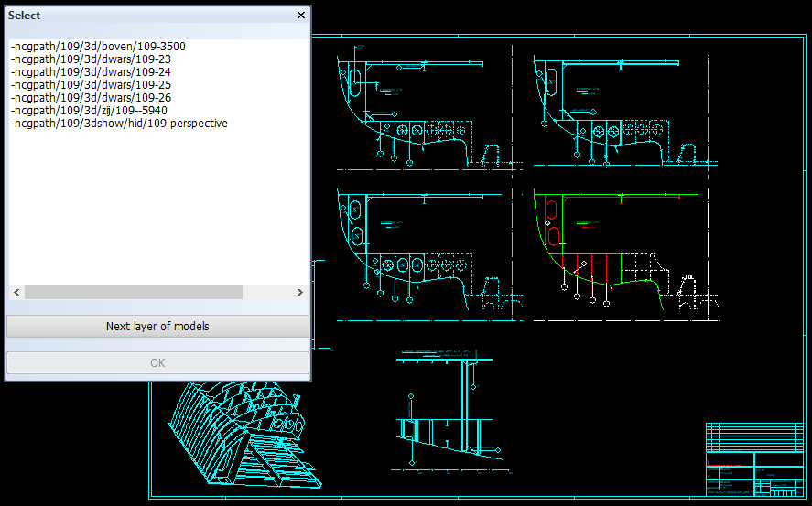
Task: Click the green highlighted cross-section view
Action: (x=613, y=252)
